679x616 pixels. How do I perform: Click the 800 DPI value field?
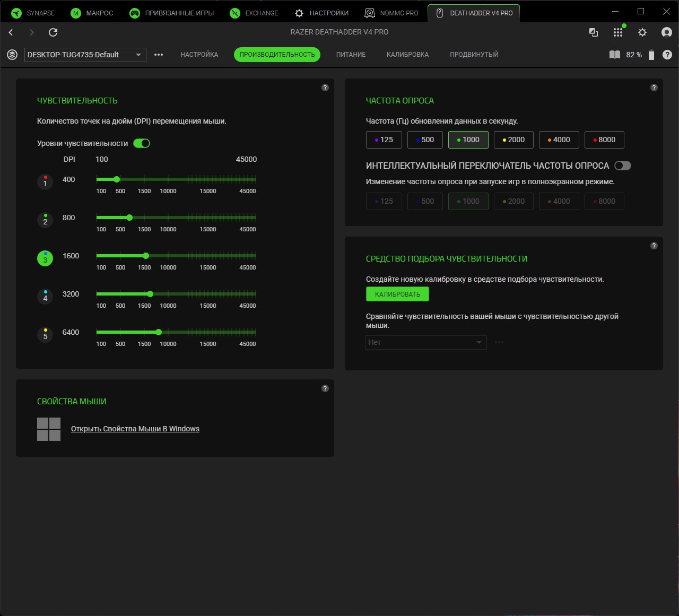69,218
